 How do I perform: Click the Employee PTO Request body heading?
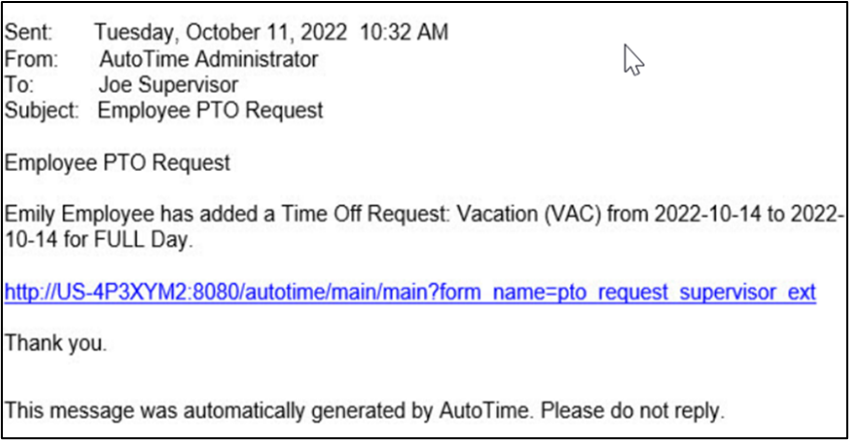(118, 162)
